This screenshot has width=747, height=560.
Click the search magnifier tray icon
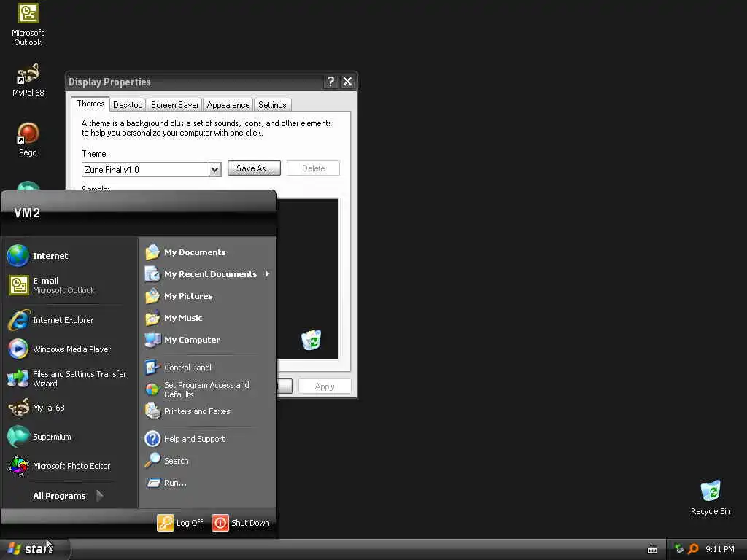[693, 549]
